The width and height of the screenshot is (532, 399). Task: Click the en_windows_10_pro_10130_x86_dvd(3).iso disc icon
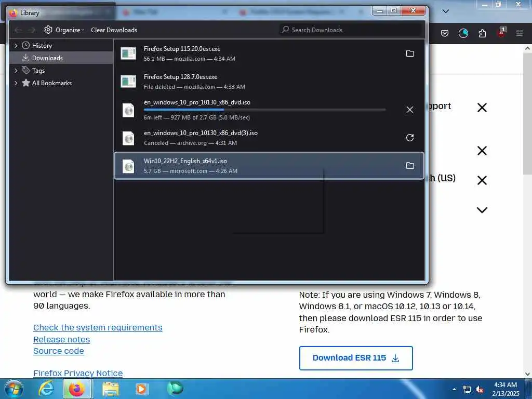[x=128, y=138]
